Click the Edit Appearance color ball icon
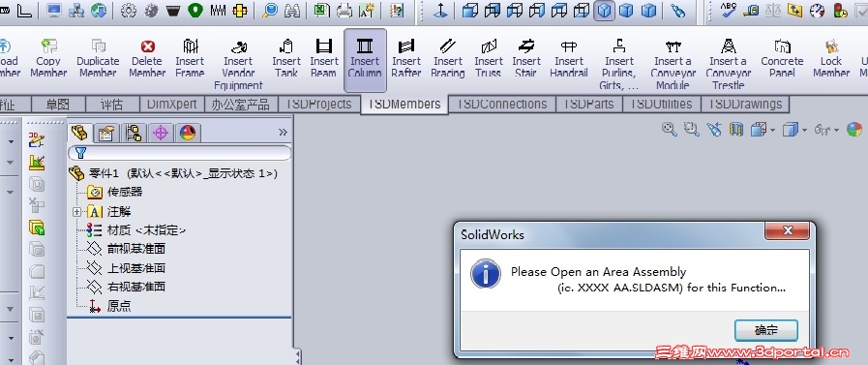868x365 pixels. point(854,130)
